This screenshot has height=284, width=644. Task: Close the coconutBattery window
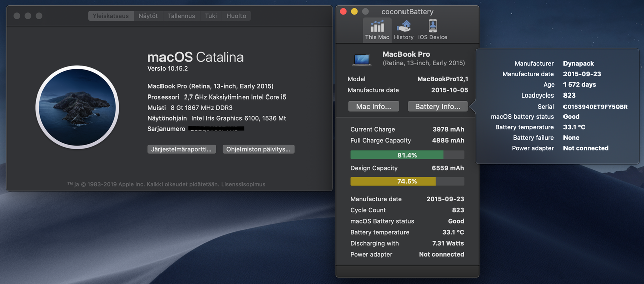343,11
